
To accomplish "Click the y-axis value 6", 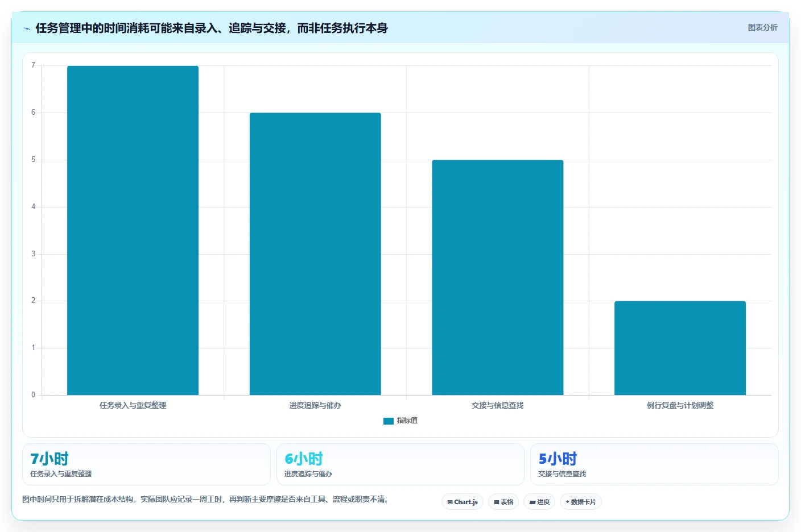I will pyautogui.click(x=33, y=113).
